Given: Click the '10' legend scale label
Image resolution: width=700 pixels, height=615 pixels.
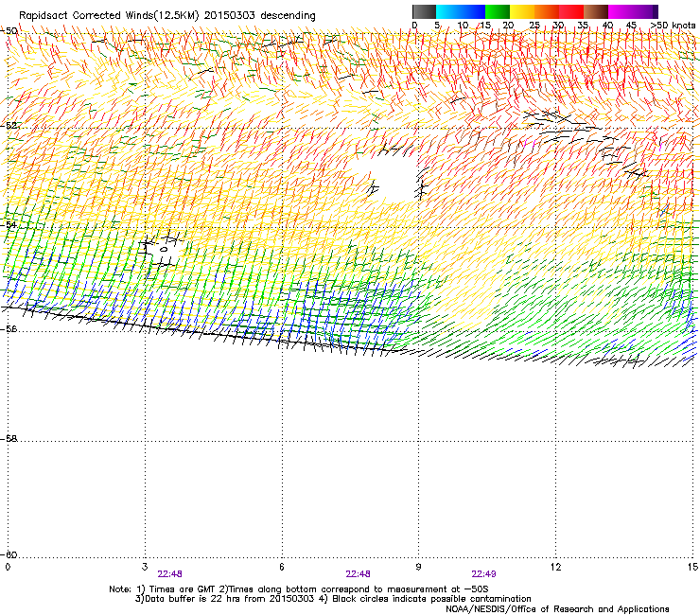Looking at the screenshot, I should (x=463, y=26).
